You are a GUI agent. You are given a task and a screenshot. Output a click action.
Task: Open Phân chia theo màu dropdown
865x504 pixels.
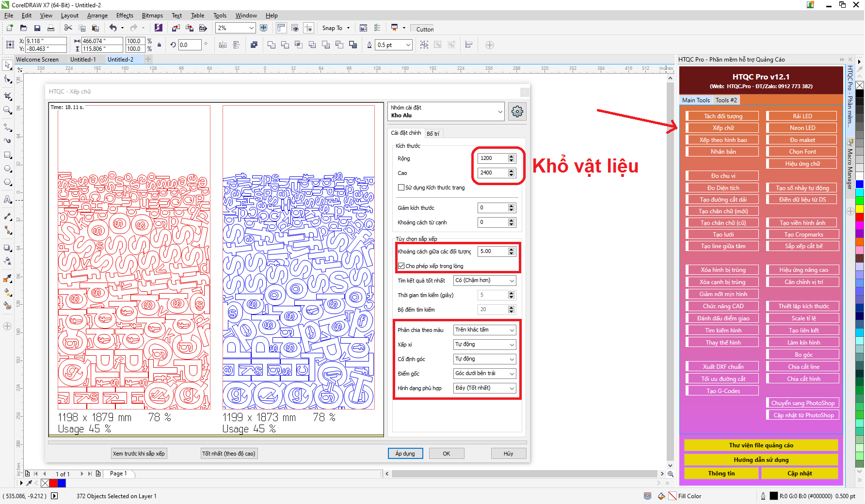point(484,330)
